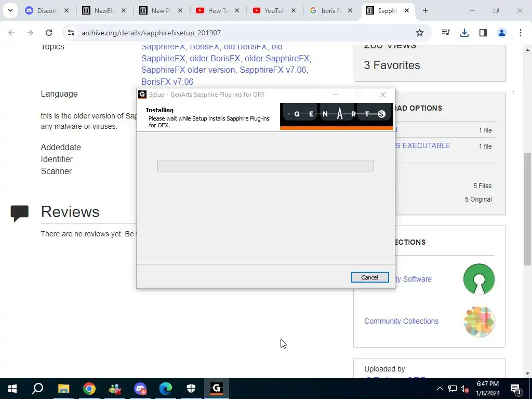Open Chrome downloads
This screenshot has width=532, height=399.
point(464,33)
